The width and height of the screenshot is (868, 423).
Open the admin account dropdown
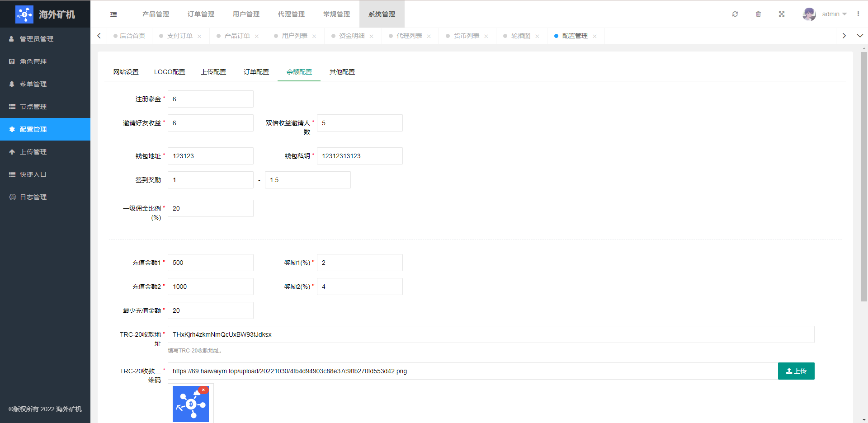coord(832,14)
